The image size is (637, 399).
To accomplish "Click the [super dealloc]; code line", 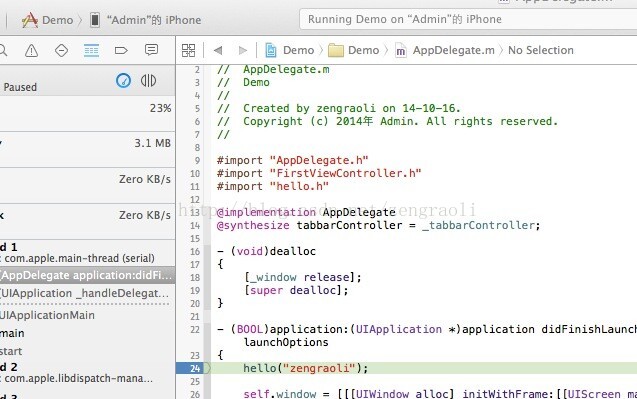I will click(296, 290).
